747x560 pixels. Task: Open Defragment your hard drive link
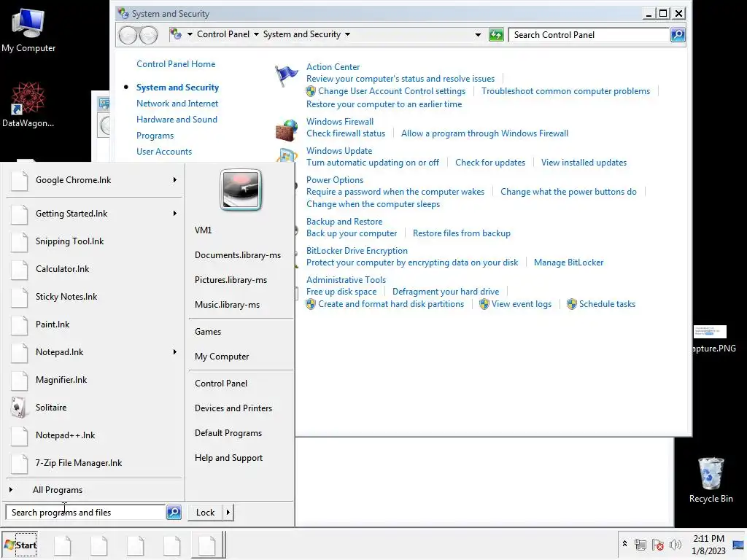coord(446,292)
